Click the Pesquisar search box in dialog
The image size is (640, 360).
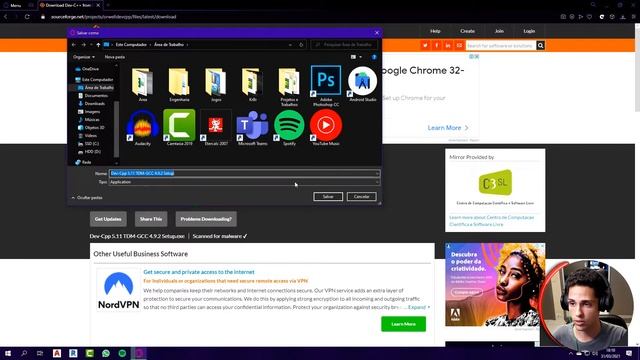coord(344,44)
